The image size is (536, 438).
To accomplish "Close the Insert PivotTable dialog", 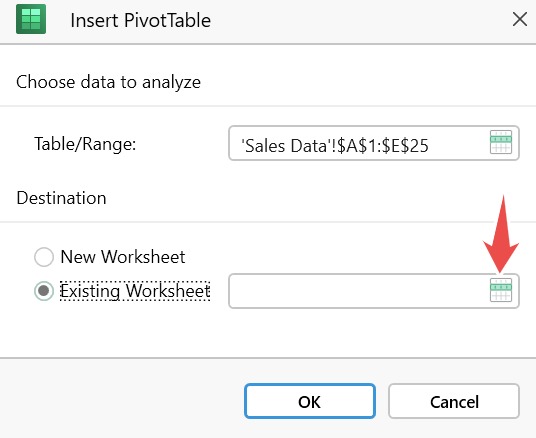I will coord(520,19).
